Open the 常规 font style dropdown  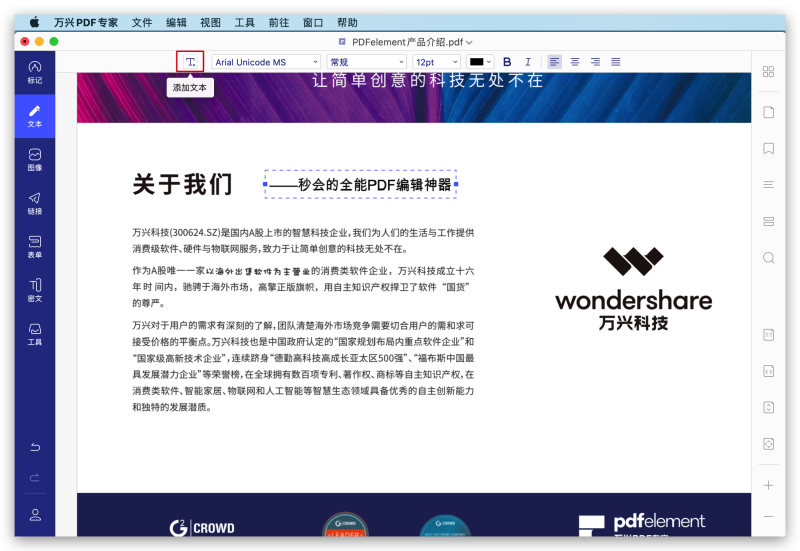(x=366, y=62)
